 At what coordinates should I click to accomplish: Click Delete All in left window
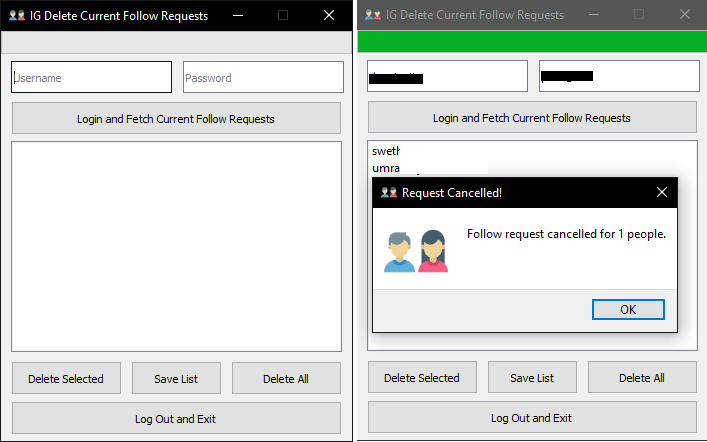click(x=286, y=378)
